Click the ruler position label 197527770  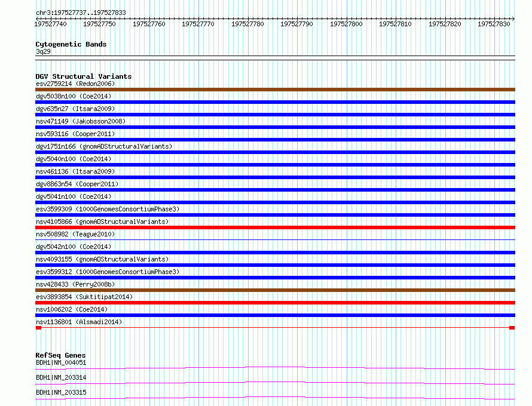(x=198, y=24)
